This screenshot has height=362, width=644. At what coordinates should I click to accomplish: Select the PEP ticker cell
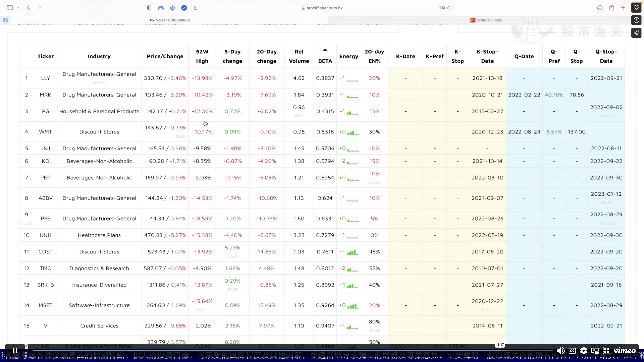(x=45, y=178)
